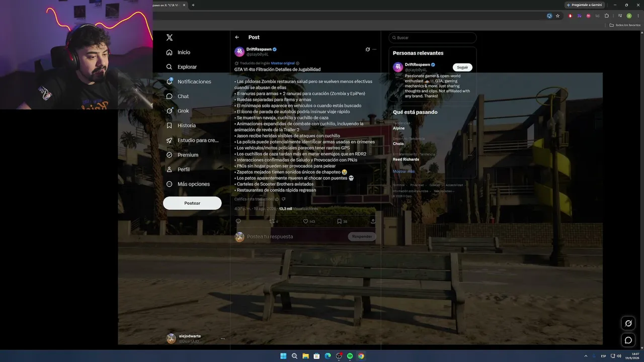
Task: Open the Windows Start menu
Action: coord(283,356)
